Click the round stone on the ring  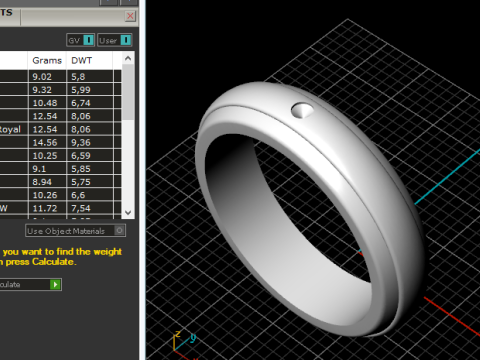(x=302, y=110)
